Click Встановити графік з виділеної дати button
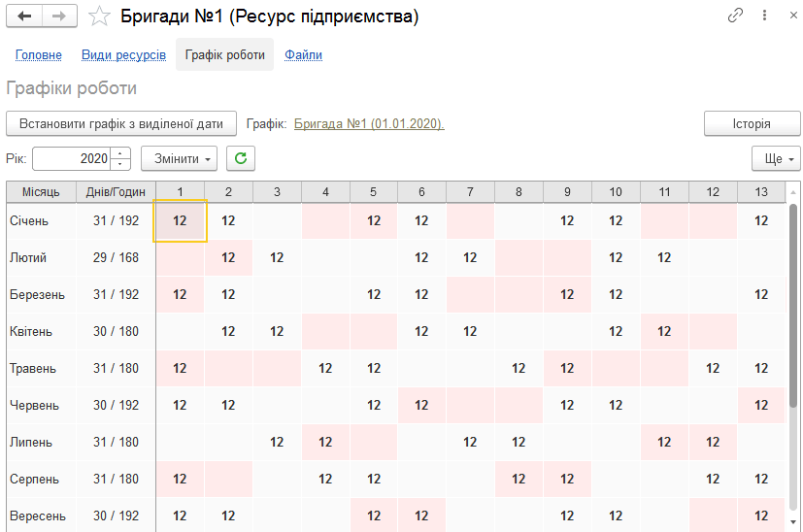This screenshot has width=803, height=532. [121, 123]
